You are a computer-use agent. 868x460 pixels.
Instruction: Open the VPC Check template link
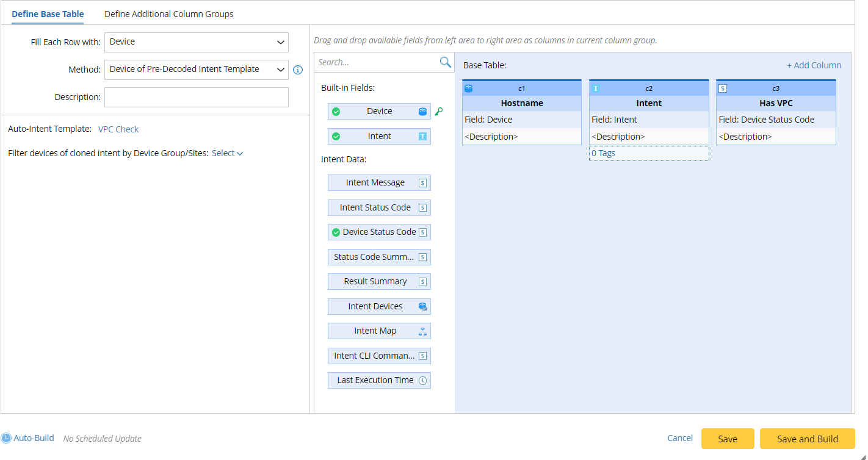[118, 129]
